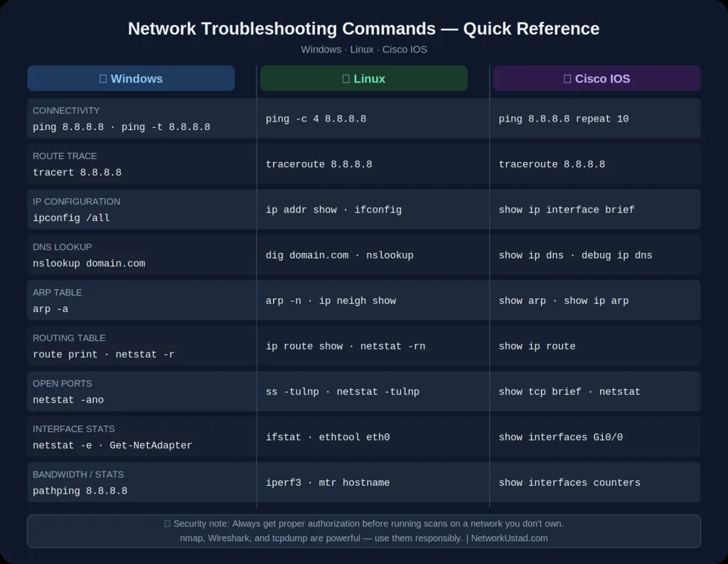
Task: Select Linux 'traceroute 8.8.8.8' command
Action: pos(319,164)
